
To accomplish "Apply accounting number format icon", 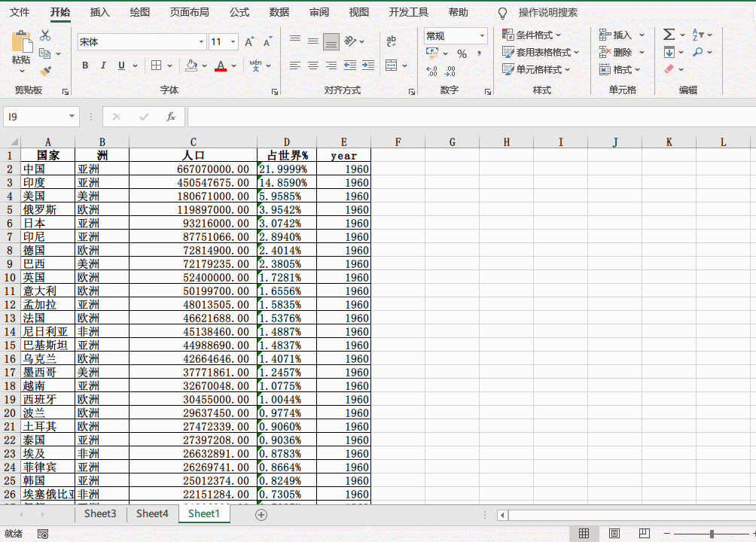I will click(x=432, y=53).
